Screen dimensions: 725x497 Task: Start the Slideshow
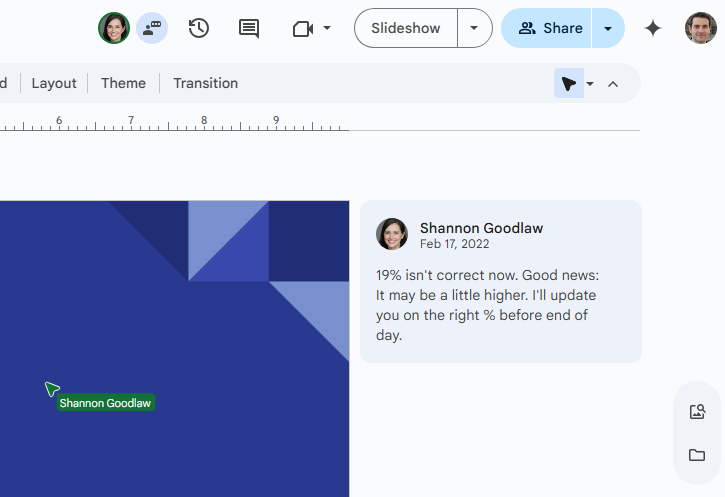[405, 28]
